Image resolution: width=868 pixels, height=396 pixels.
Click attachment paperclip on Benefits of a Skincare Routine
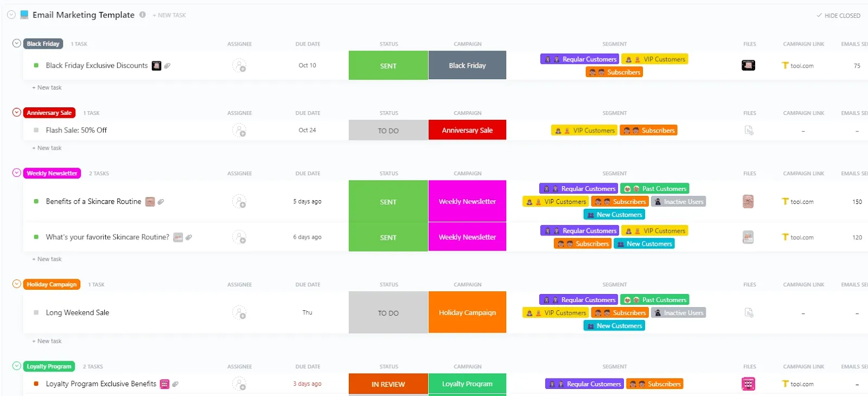click(x=161, y=202)
